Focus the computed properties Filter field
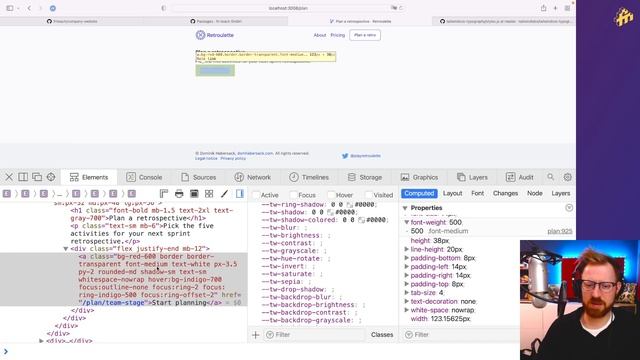 point(461,335)
